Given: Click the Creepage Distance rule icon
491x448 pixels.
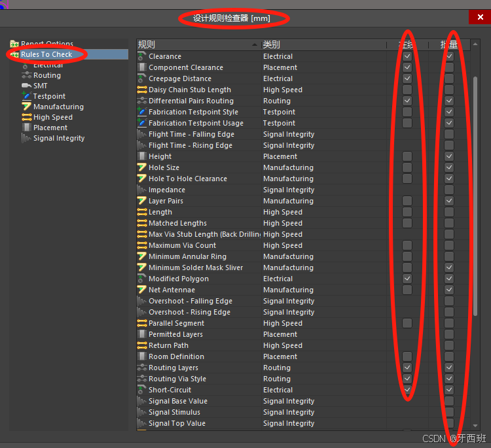Looking at the screenshot, I should pyautogui.click(x=142, y=78).
